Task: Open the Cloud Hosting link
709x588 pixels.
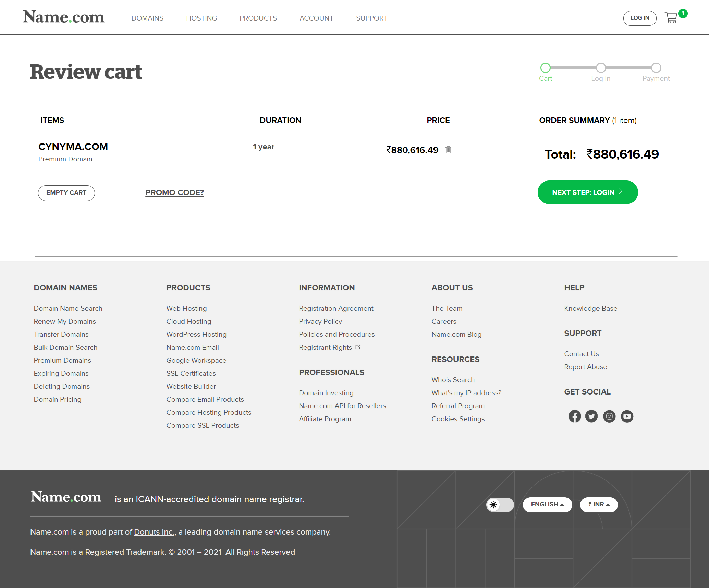Action: [x=189, y=321]
